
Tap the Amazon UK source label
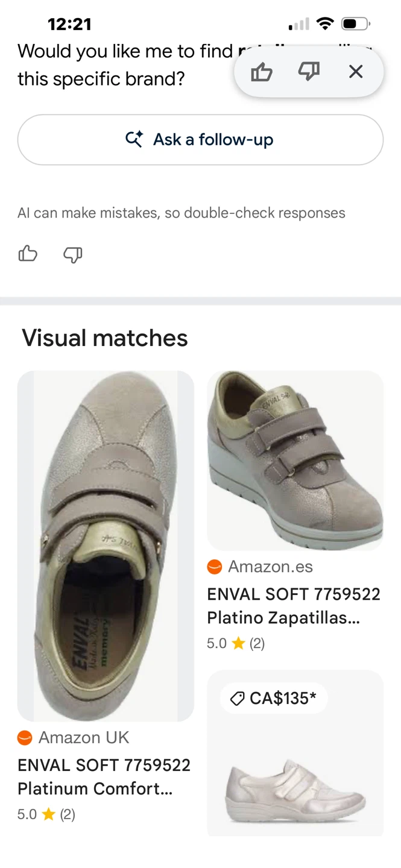coord(84,737)
